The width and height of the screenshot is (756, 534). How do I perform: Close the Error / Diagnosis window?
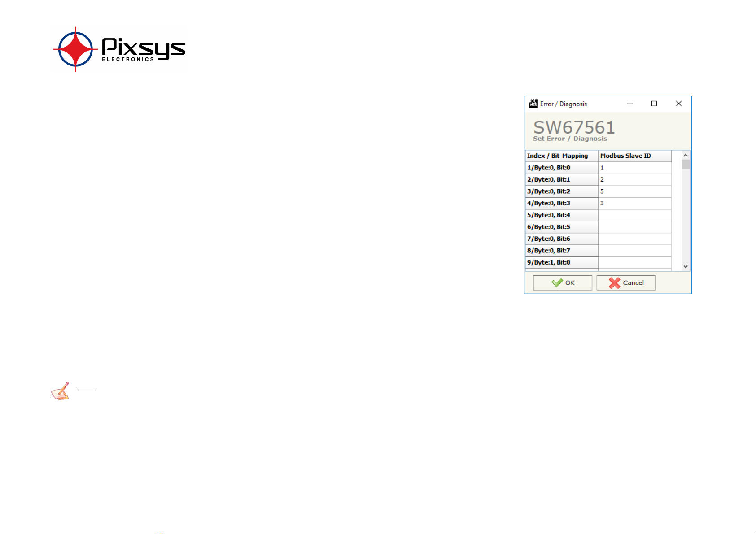(679, 104)
